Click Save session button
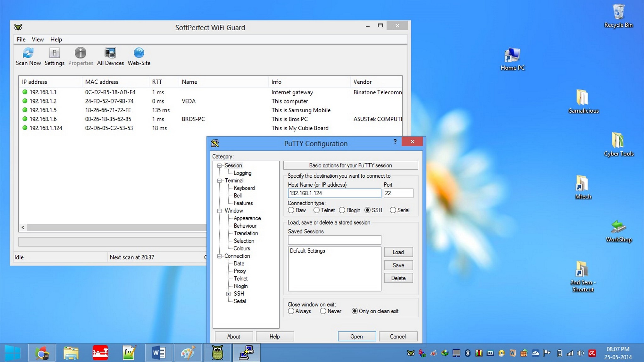 (x=398, y=265)
